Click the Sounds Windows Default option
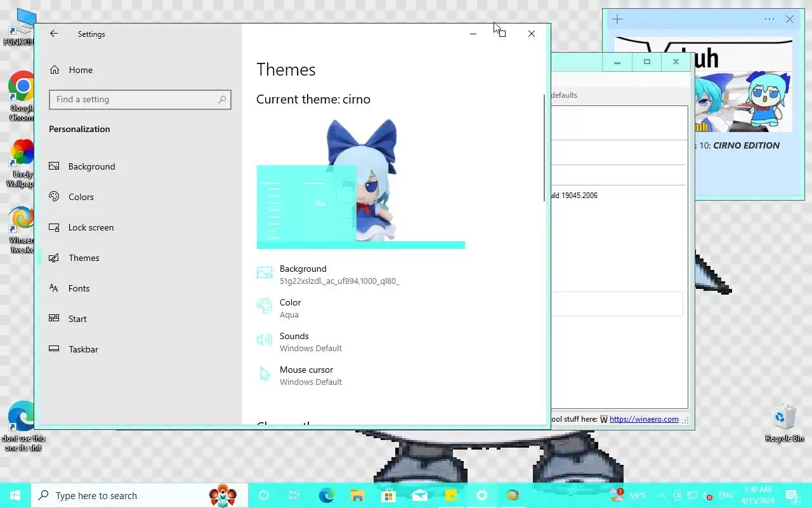Viewport: 812px width, 508px height. coord(299,342)
